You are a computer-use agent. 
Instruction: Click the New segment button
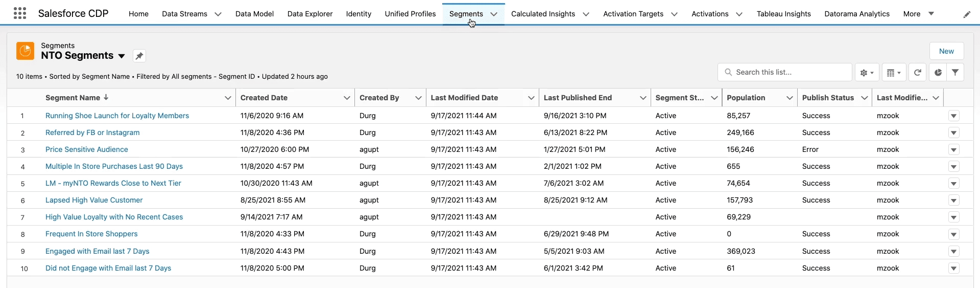point(946,51)
